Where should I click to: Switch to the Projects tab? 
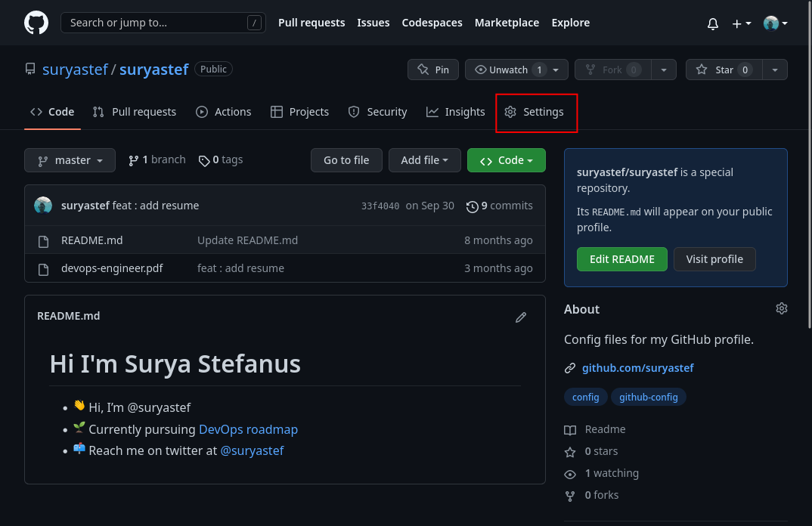(300, 112)
